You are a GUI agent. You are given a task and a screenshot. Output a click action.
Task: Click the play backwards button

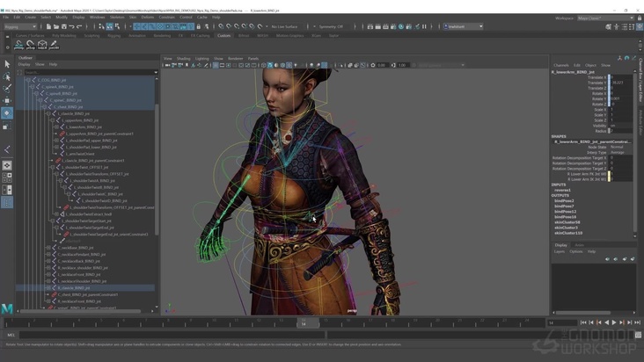pyautogui.click(x=606, y=322)
